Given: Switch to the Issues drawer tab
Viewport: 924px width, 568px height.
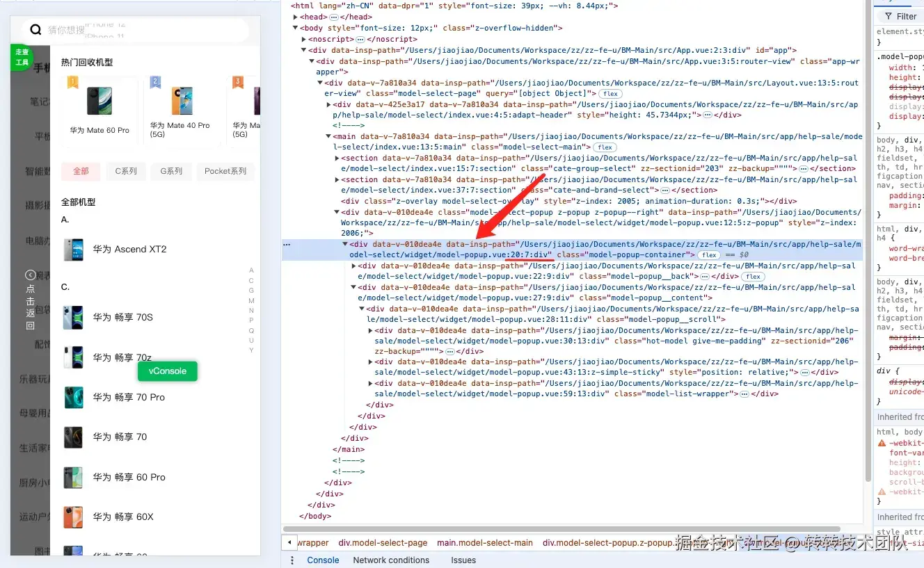Looking at the screenshot, I should tap(463, 560).
